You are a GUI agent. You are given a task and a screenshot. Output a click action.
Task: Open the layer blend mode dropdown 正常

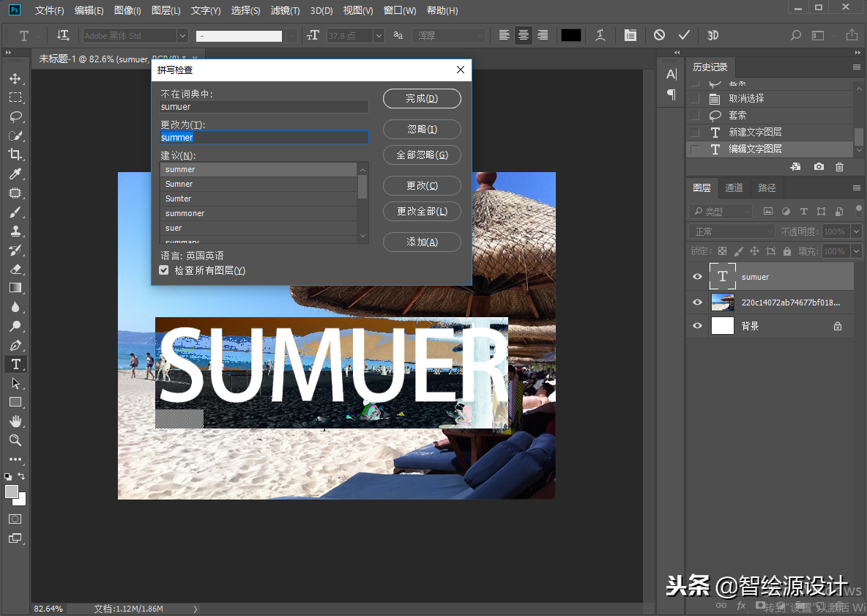pyautogui.click(x=732, y=231)
